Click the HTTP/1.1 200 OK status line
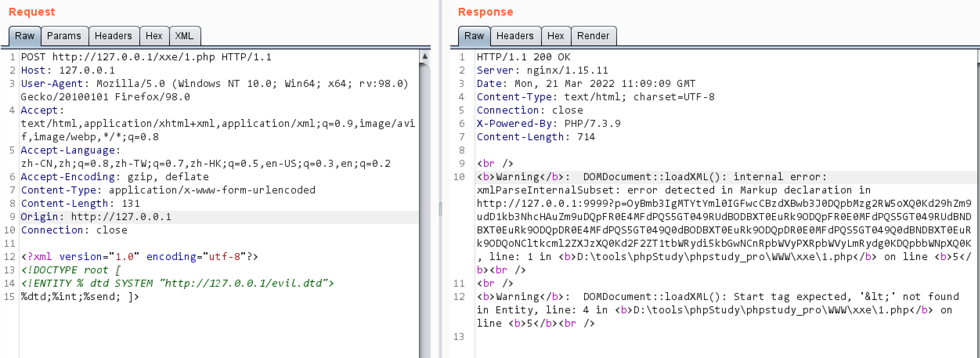Viewport: 980px width, 358px height. pyautogui.click(x=524, y=57)
